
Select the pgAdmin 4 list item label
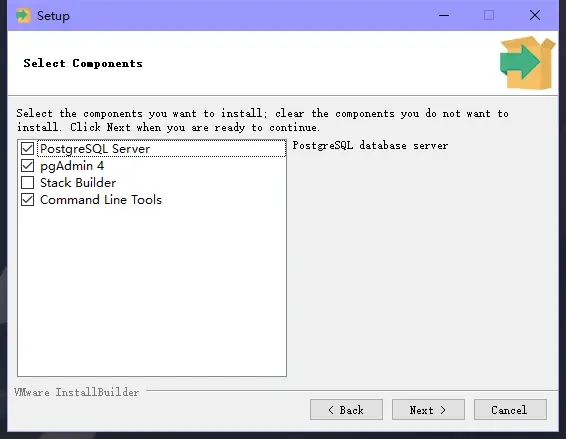point(72,166)
